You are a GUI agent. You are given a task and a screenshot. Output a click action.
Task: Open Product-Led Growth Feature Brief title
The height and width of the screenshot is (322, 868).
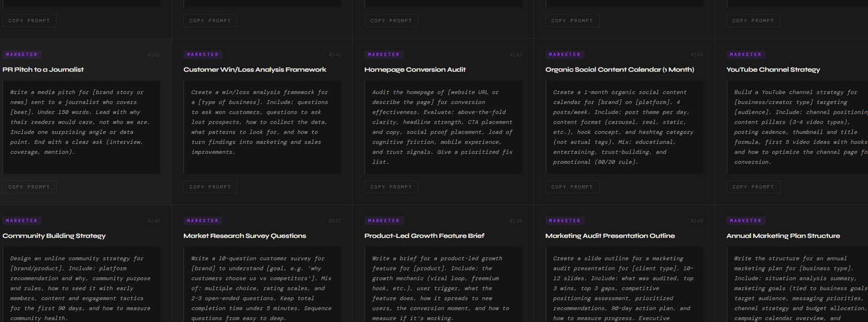[x=425, y=236]
